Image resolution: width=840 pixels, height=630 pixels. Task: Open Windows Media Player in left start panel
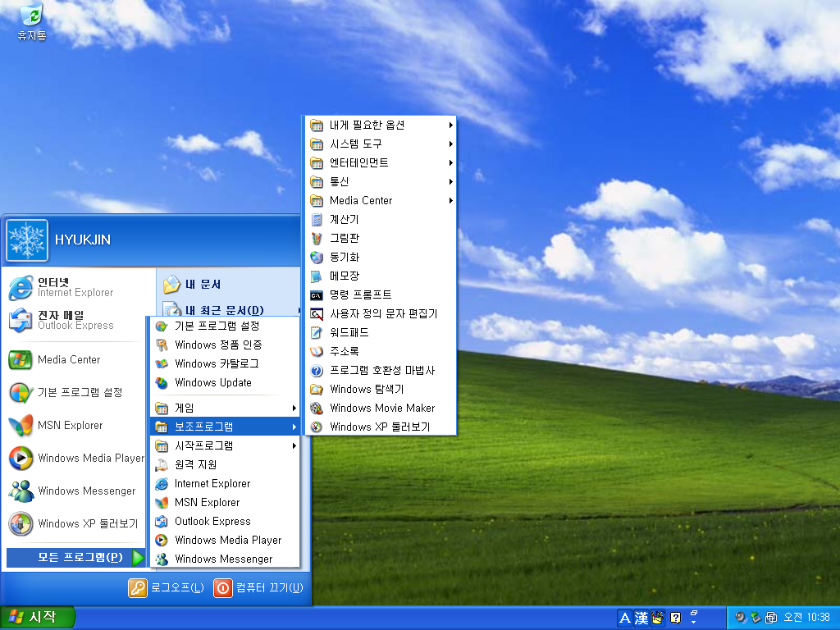pyautogui.click(x=75, y=458)
